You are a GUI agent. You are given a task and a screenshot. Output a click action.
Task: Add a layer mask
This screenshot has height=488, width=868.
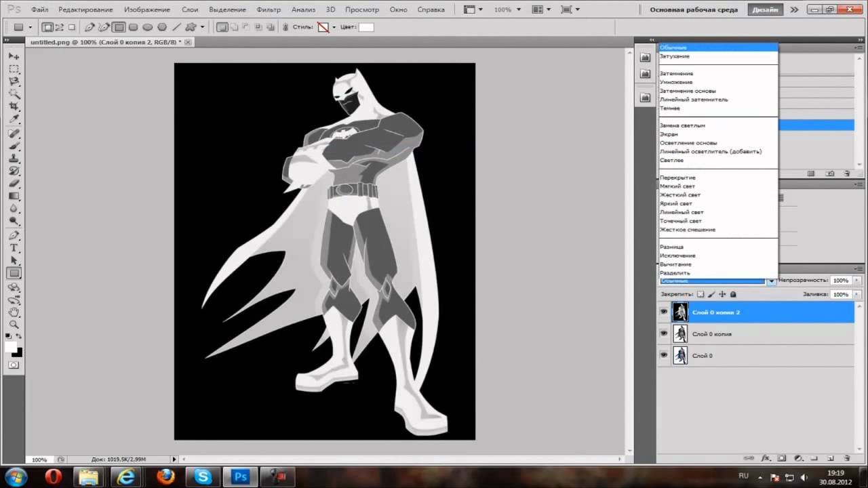click(782, 458)
